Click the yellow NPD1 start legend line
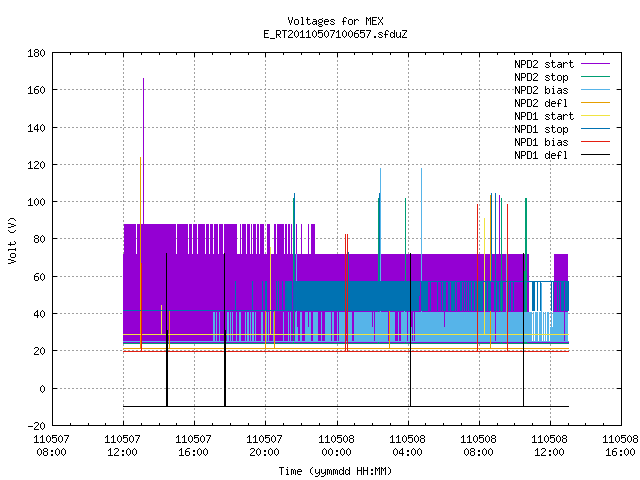Image resolution: width=640 pixels, height=480 pixels. click(595, 116)
